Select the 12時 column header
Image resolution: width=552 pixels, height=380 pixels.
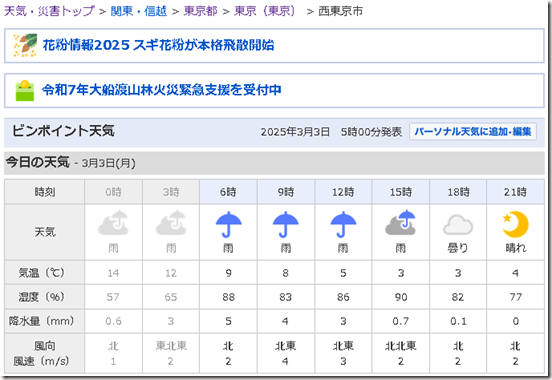point(343,192)
